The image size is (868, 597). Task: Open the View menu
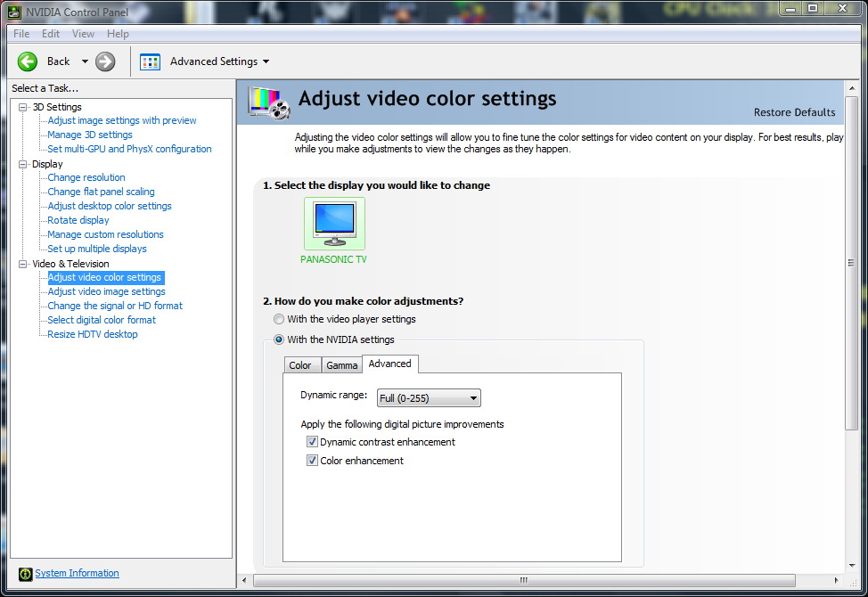[x=83, y=34]
